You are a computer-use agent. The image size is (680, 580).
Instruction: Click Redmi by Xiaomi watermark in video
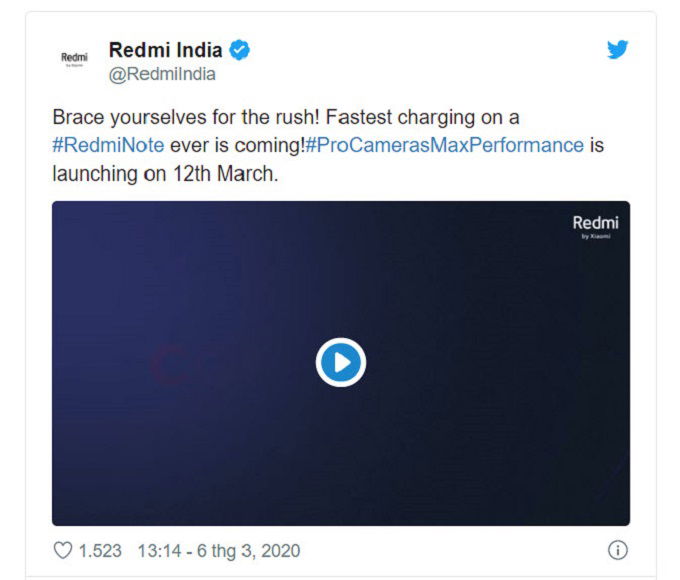click(595, 227)
